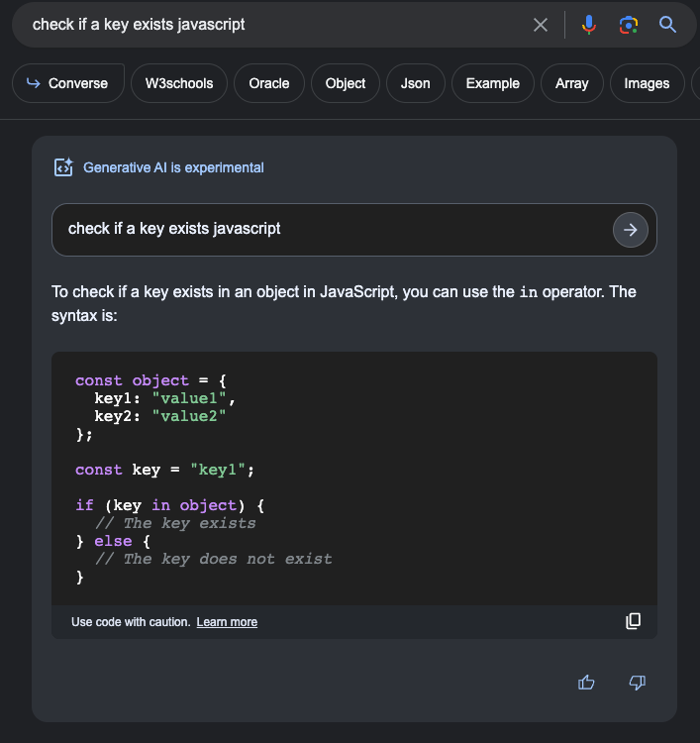Give the AI answer a thumbs down
The height and width of the screenshot is (743, 700).
click(638, 682)
